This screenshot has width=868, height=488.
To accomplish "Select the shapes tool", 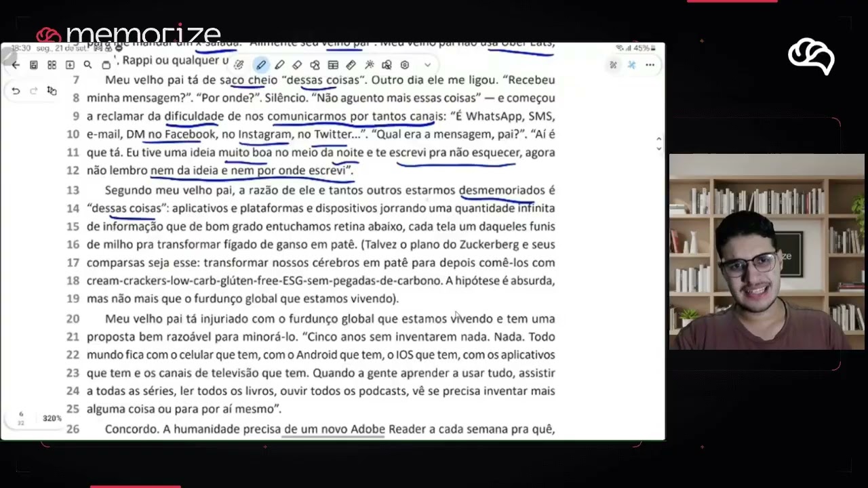I will click(x=315, y=65).
